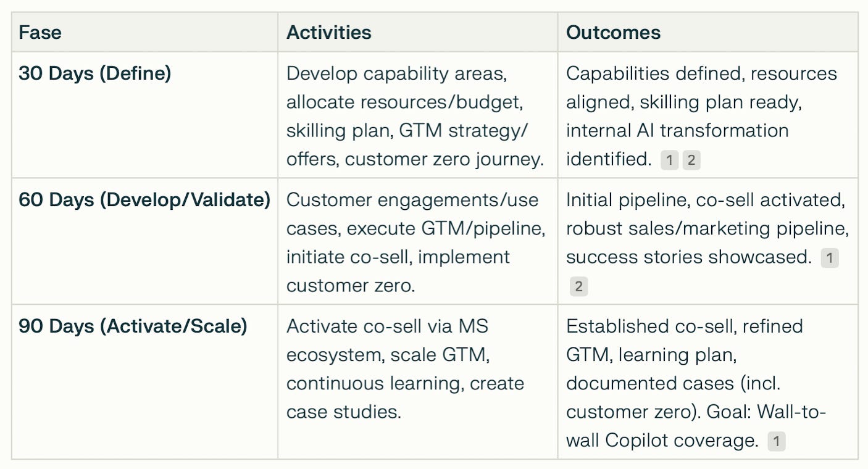Click citation badge 2 in 30 Days outcomes

click(691, 161)
